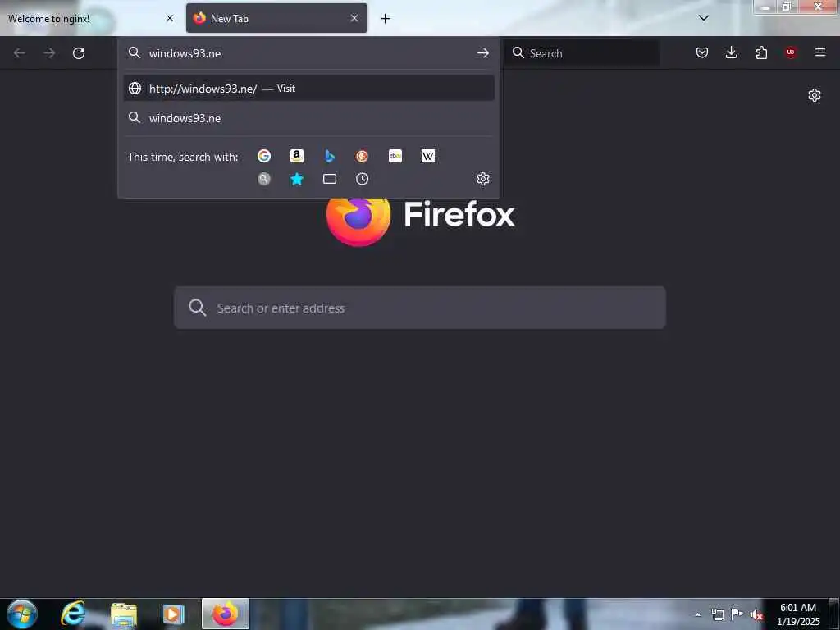The height and width of the screenshot is (630, 840).
Task: Switch to Welcome to nginx! tab
Action: [x=91, y=18]
